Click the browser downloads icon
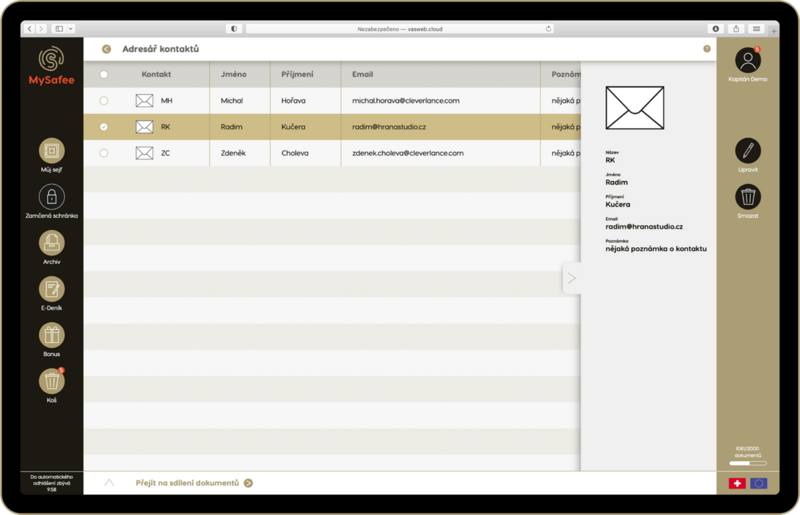Image resolution: width=800 pixels, height=515 pixels. tap(715, 29)
